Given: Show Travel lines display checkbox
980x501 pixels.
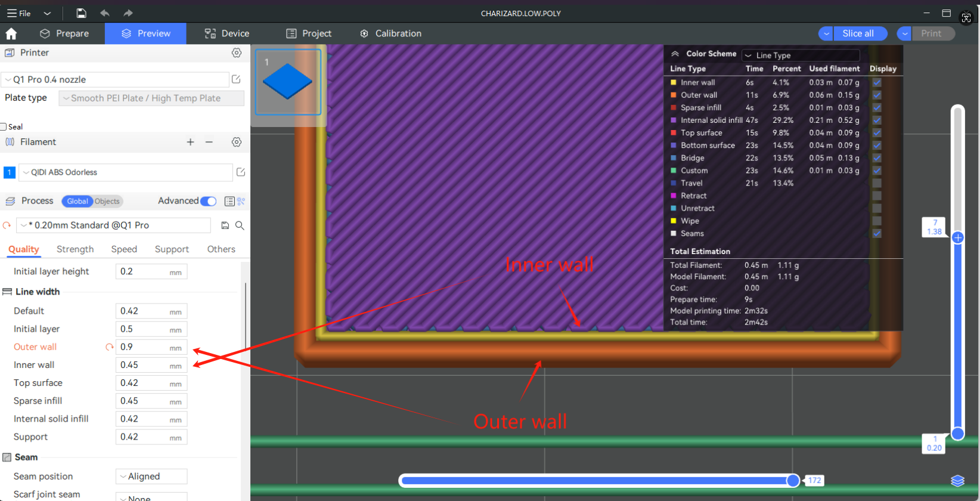Looking at the screenshot, I should 877,183.
